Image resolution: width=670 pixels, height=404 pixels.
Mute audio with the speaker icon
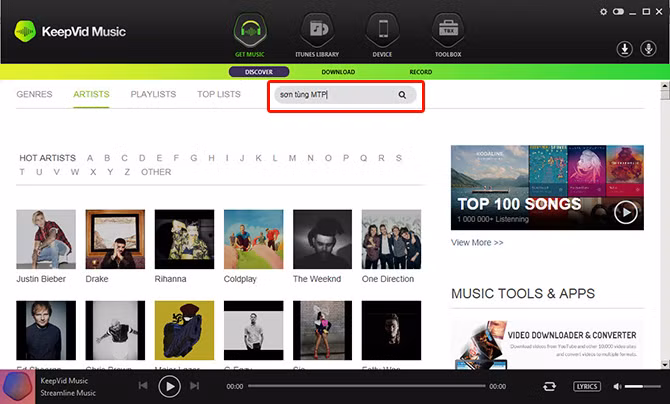616,386
